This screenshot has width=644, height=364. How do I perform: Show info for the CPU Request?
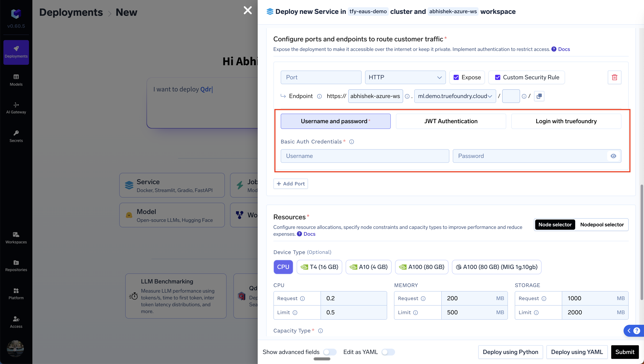[302, 298]
